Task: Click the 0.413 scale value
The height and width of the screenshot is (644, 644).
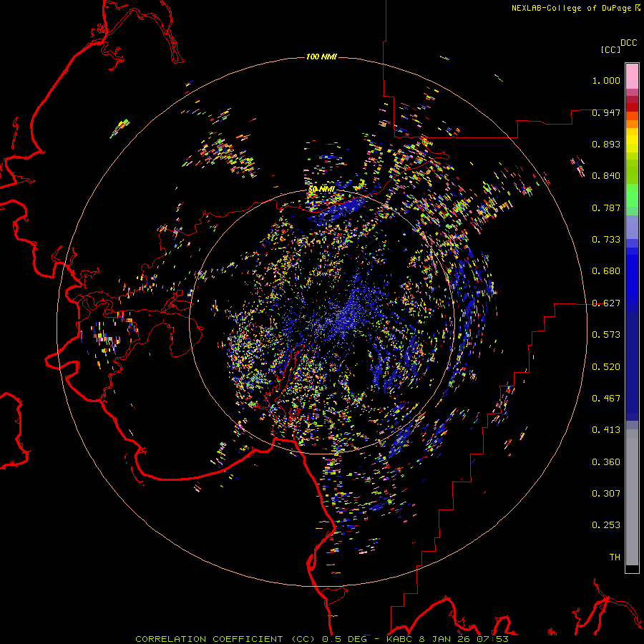Action: 606,430
